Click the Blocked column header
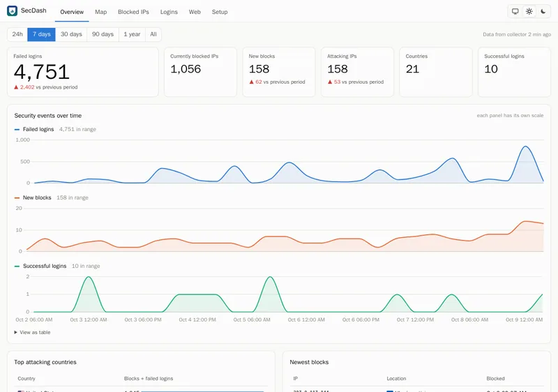The width and height of the screenshot is (558, 392). [x=495, y=379]
